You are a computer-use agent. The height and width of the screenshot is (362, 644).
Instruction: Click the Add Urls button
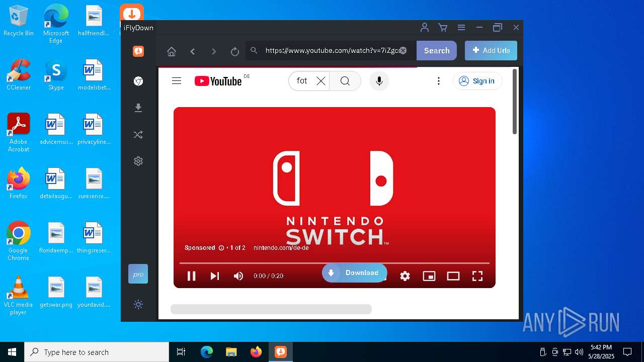tap(491, 50)
